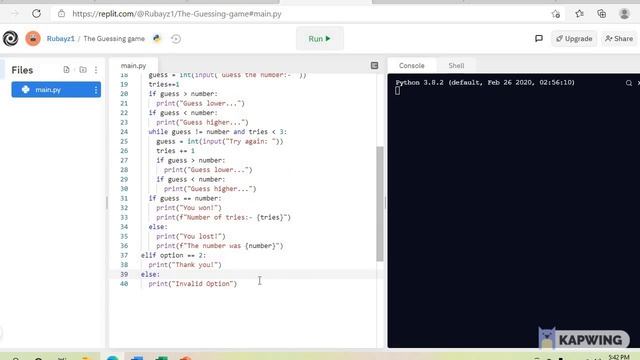Reload the page in browser

(x=36, y=13)
